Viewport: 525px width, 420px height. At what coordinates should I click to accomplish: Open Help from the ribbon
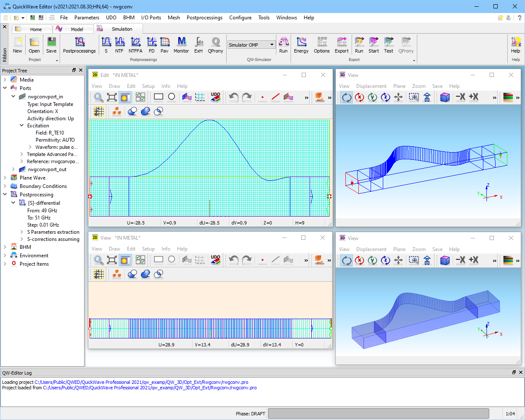click(x=516, y=45)
